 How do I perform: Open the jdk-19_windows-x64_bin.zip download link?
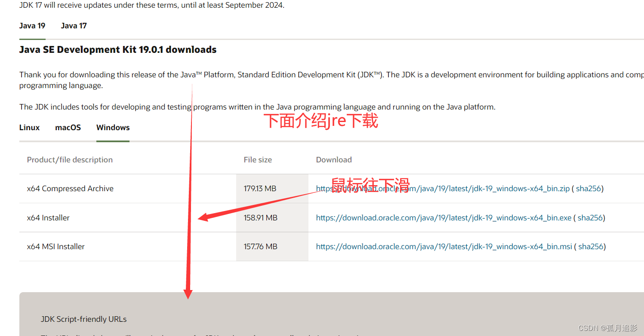[x=443, y=189]
